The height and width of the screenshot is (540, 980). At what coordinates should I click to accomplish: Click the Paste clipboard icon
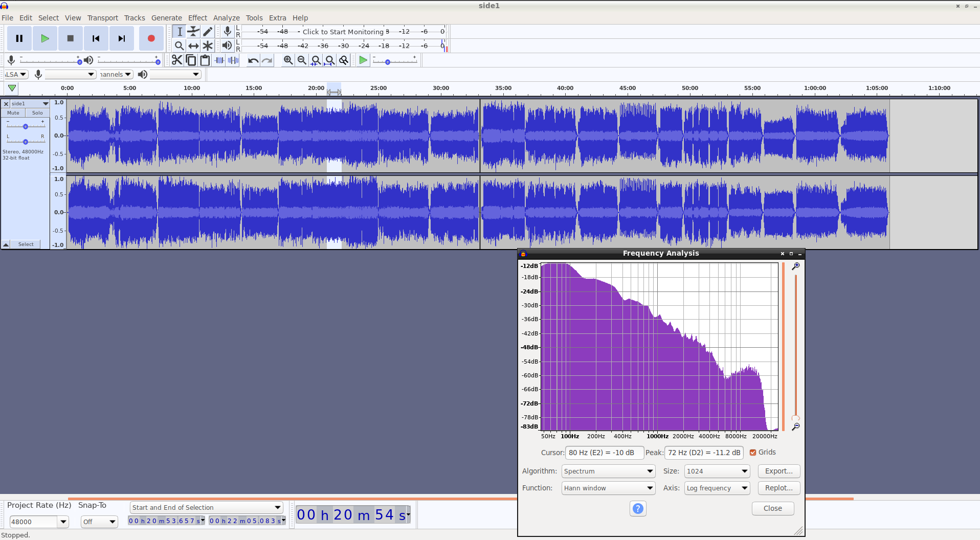click(205, 60)
